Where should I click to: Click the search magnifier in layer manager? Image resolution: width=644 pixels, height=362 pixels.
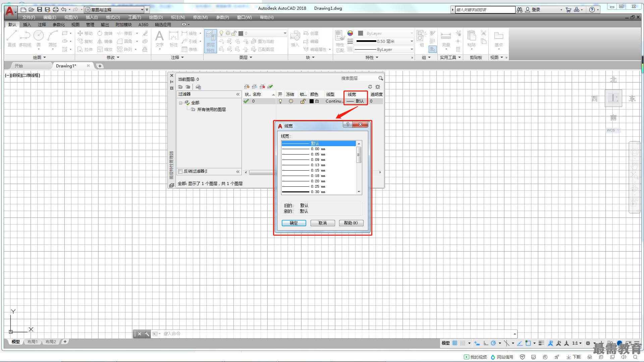[x=381, y=78]
